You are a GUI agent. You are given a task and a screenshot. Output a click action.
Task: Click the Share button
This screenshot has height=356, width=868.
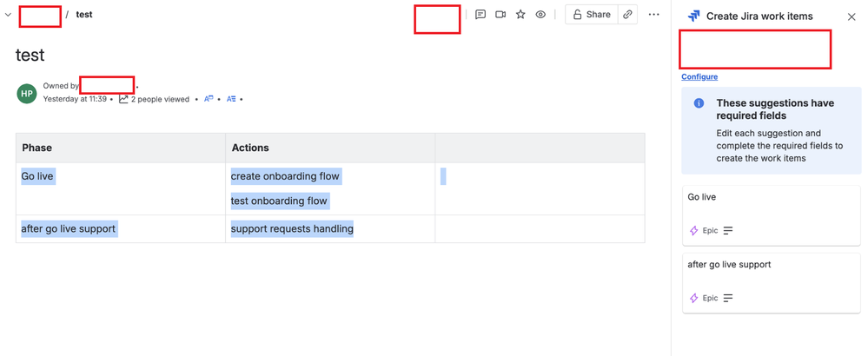click(591, 15)
